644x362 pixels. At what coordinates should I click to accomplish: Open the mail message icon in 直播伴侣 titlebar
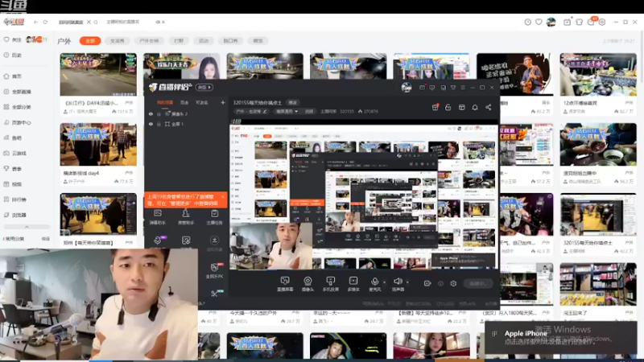tap(422, 88)
